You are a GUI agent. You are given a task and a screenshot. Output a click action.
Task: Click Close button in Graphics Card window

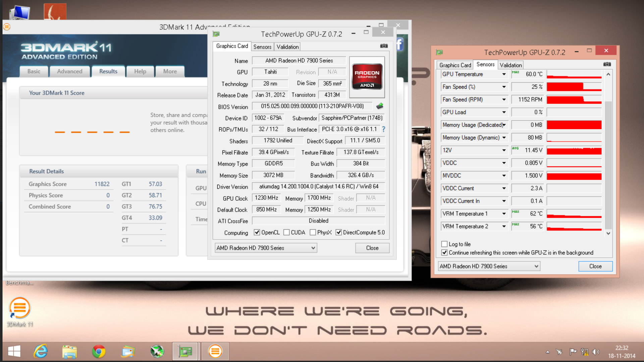click(372, 248)
